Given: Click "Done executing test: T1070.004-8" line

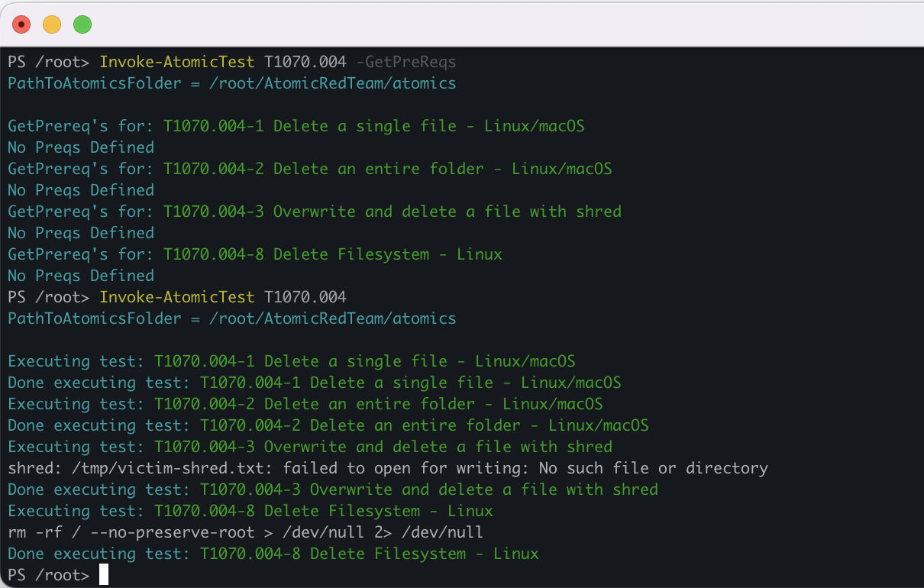Looking at the screenshot, I should click(273, 553).
